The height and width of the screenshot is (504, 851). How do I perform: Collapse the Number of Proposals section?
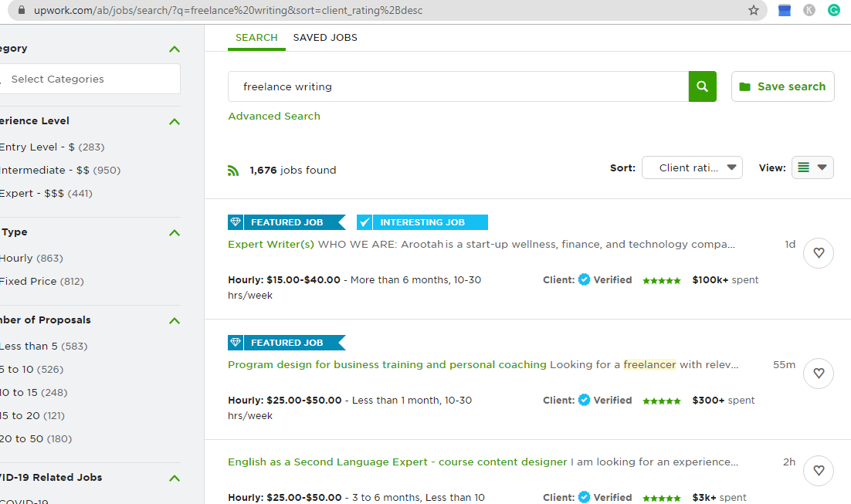[x=175, y=320]
